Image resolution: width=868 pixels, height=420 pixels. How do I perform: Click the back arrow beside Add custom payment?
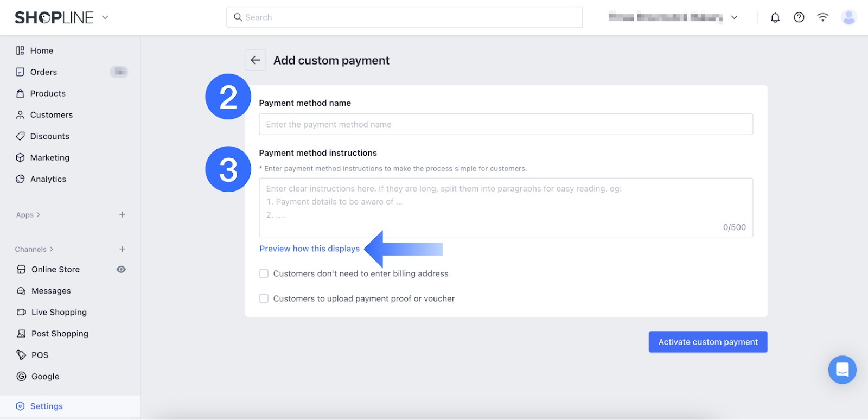[x=255, y=60]
